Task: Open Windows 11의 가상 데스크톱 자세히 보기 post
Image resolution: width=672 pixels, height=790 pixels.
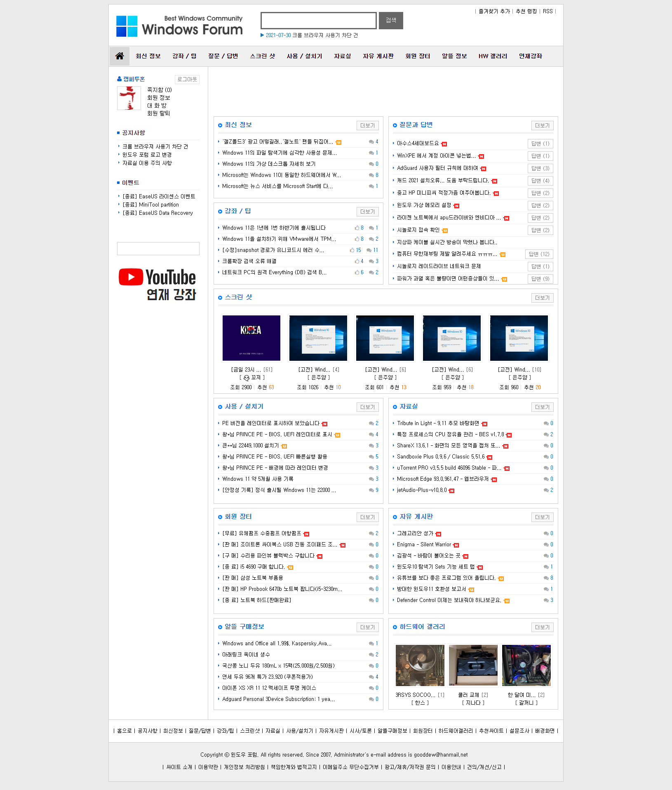Action: [269, 164]
